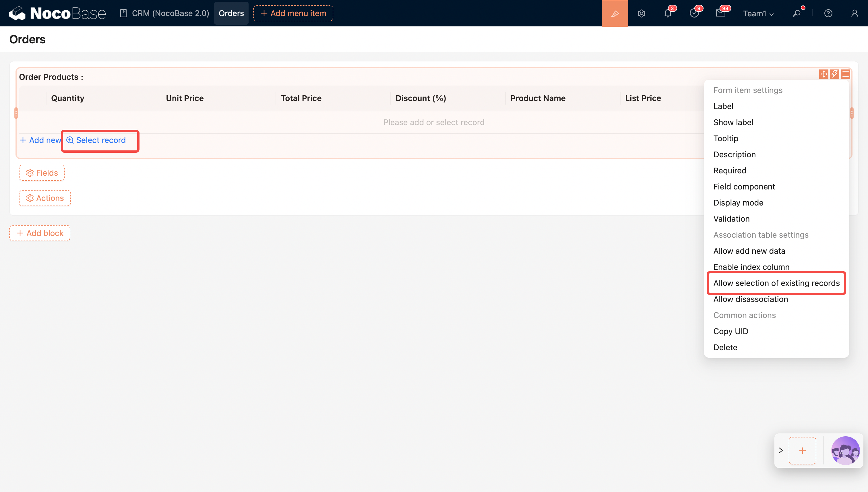
Task: Open the user profile icon
Action: coord(855,13)
